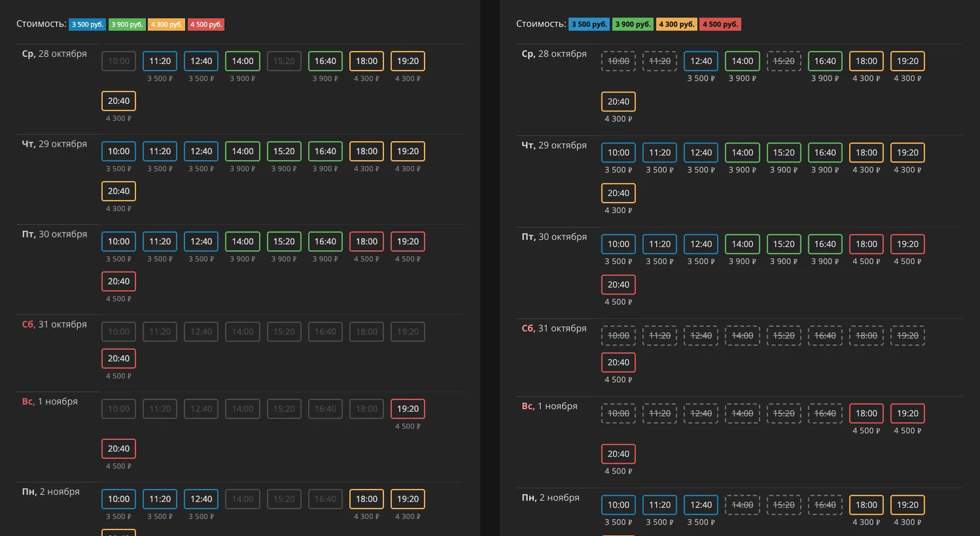Image resolution: width=980 pixels, height=536 pixels.
Task: Select 20:40 on Сб, 31 октября in right panel
Action: (618, 362)
